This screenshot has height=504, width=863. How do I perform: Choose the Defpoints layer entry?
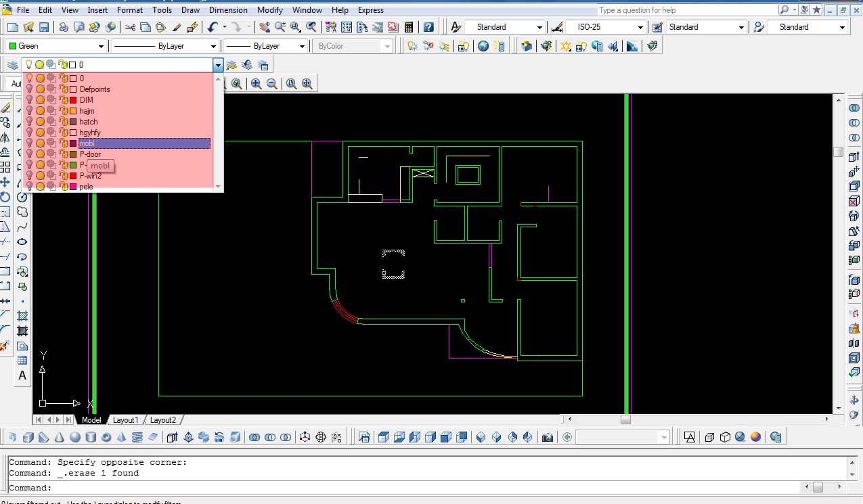click(94, 89)
